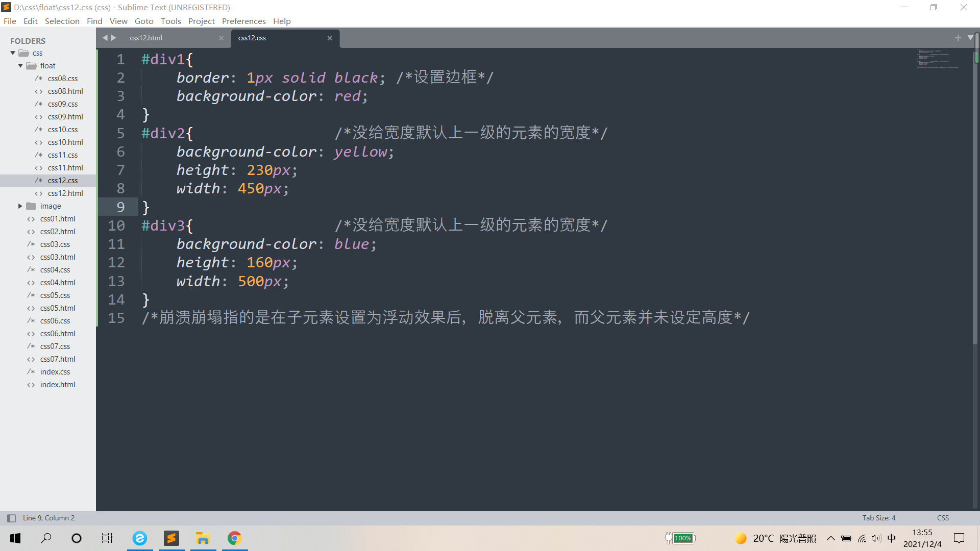Open css08.html in sidebar

pos(65,91)
